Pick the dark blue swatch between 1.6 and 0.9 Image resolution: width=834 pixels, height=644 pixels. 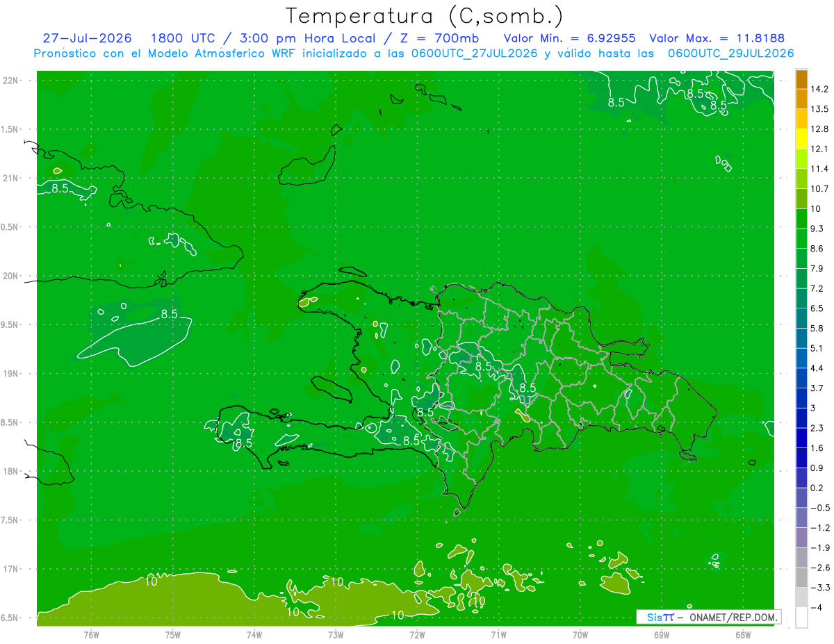tap(801, 459)
